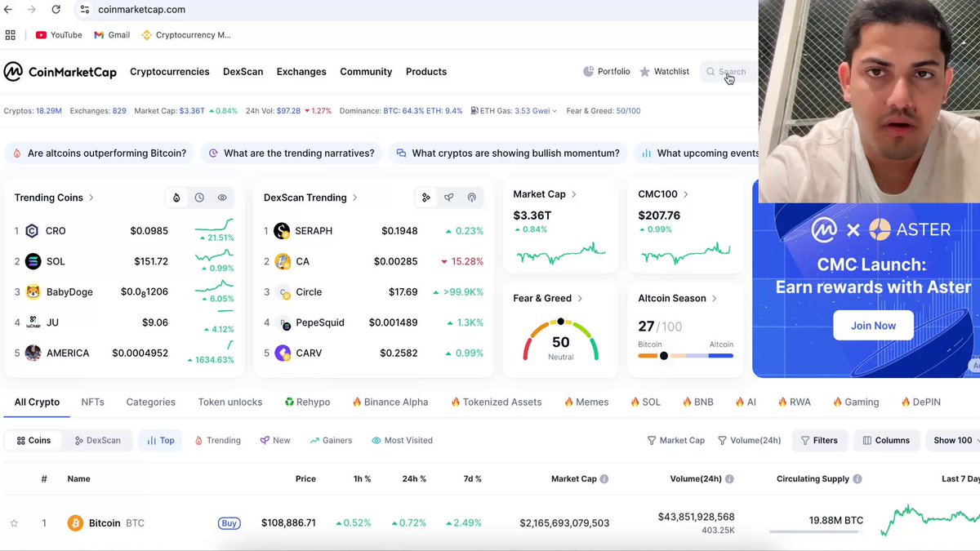Click the SERAPH token icon
980x551 pixels.
click(282, 231)
